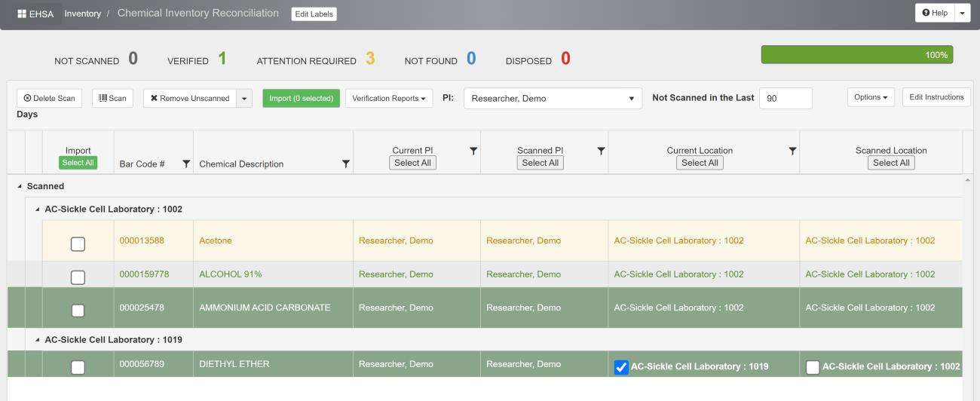This screenshot has height=401, width=980.
Task: Open the EHSA grid menu
Action: point(35,14)
